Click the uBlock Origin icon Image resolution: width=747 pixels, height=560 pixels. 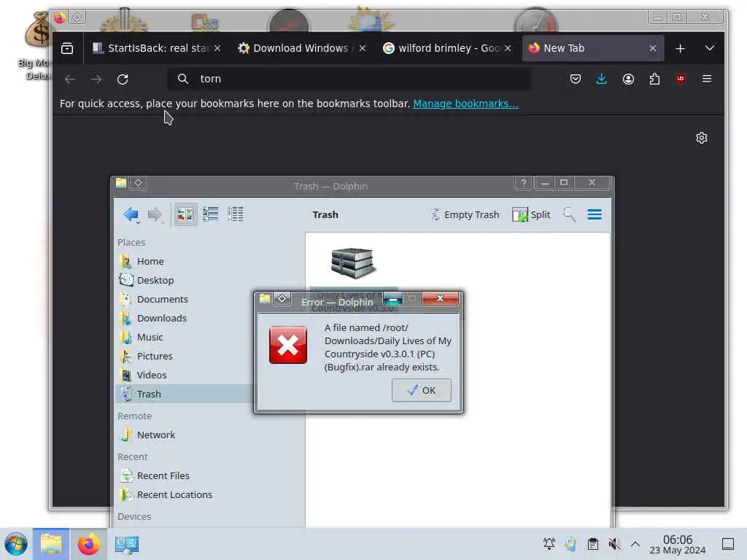(681, 79)
